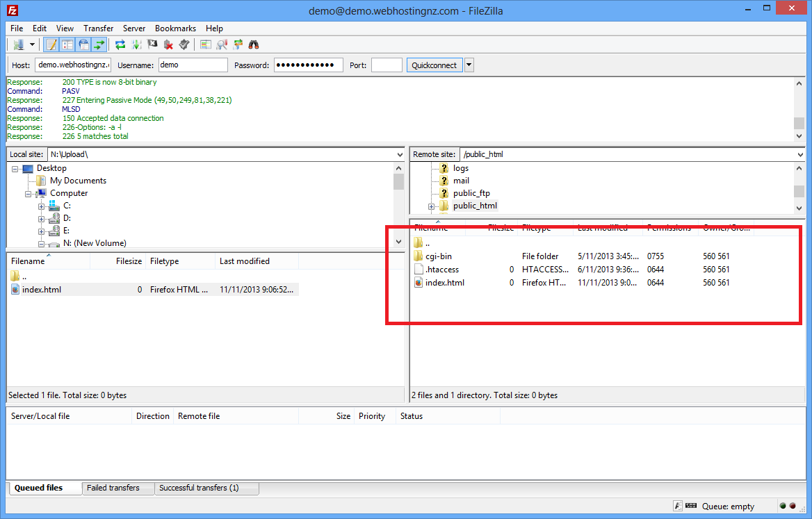The width and height of the screenshot is (812, 519).
Task: Click Disconnect from server icon
Action: tap(168, 45)
